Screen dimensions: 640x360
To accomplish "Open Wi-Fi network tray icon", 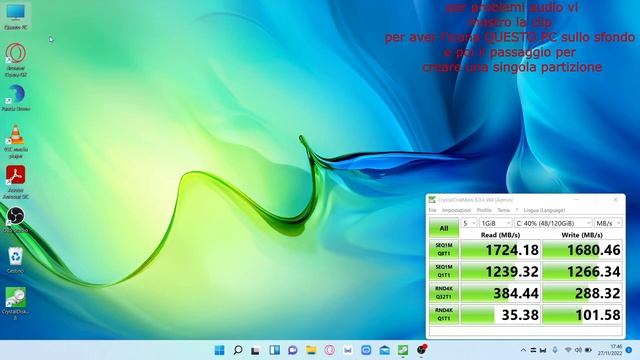I will 568,350.
